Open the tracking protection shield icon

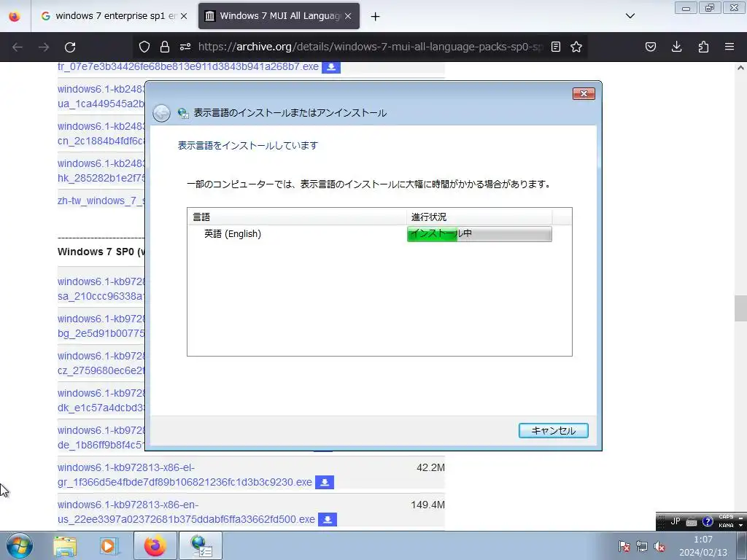pyautogui.click(x=144, y=47)
